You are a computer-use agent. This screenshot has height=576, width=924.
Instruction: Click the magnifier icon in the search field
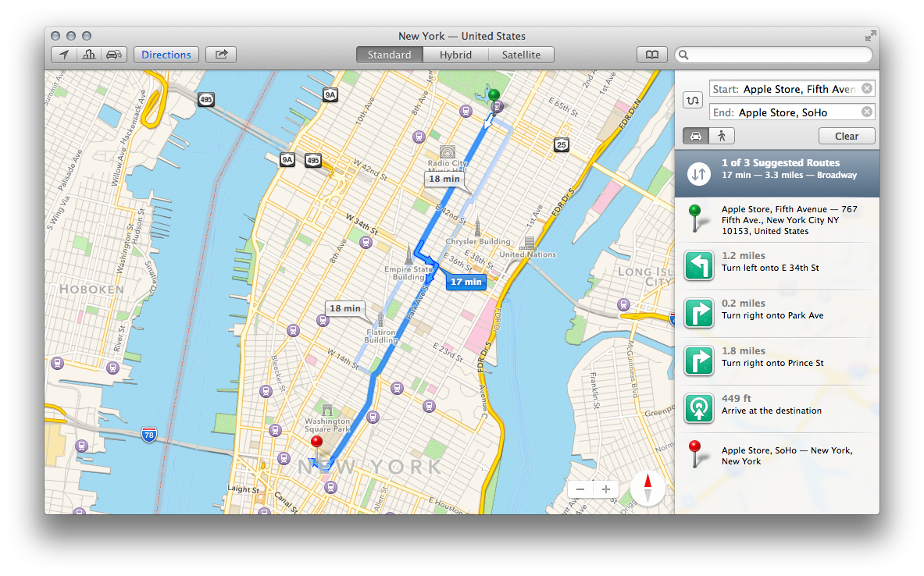coord(683,55)
